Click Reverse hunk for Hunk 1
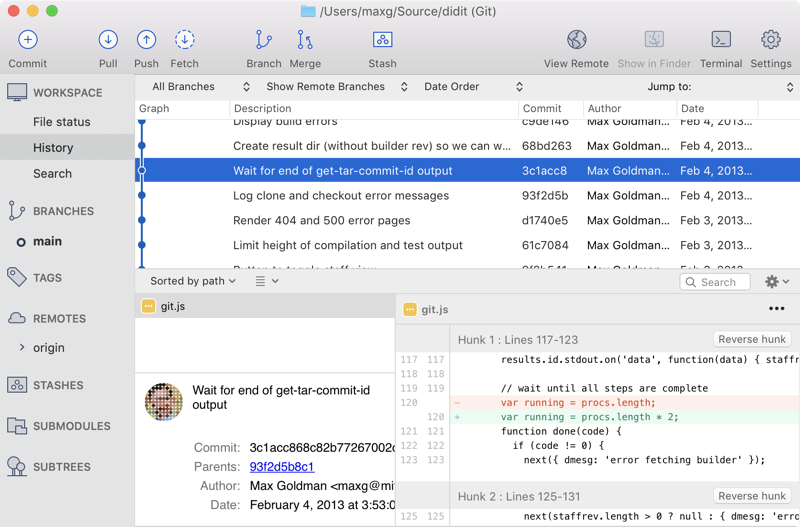Screen dimensions: 800x527 [x=751, y=339]
